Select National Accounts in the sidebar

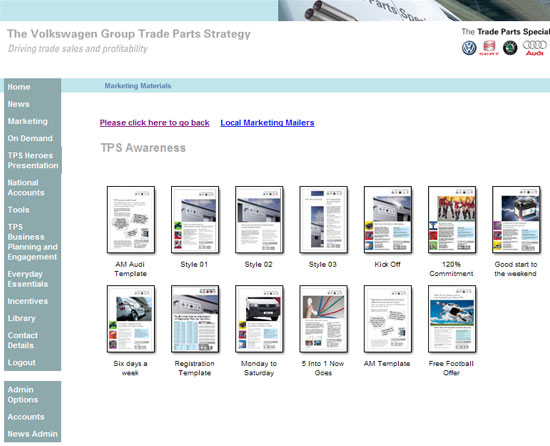pos(26,188)
